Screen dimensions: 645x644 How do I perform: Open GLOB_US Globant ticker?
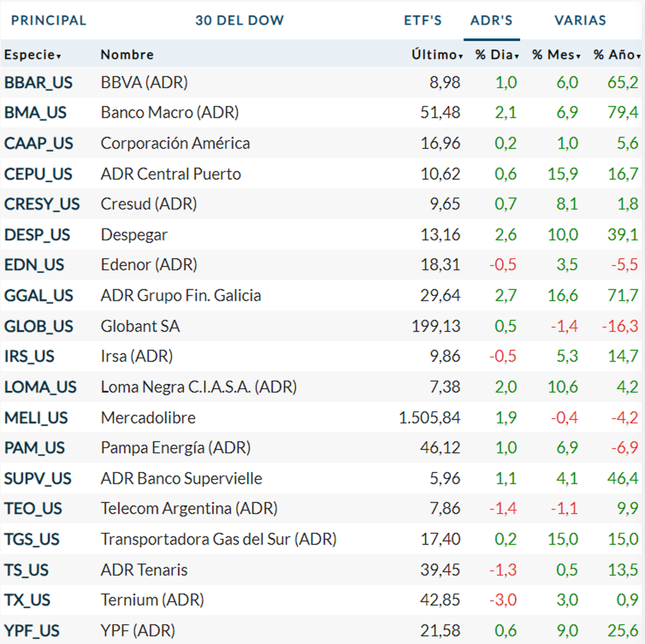(x=39, y=326)
